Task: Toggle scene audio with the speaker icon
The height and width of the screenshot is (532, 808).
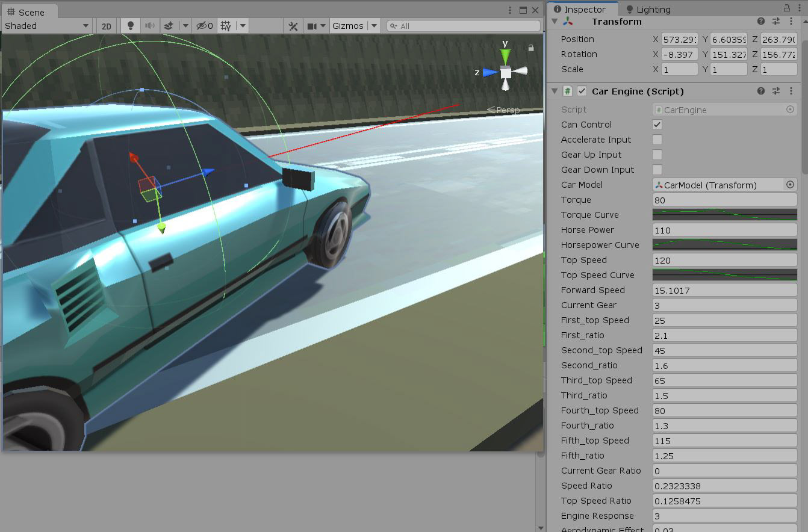Action: [x=149, y=26]
